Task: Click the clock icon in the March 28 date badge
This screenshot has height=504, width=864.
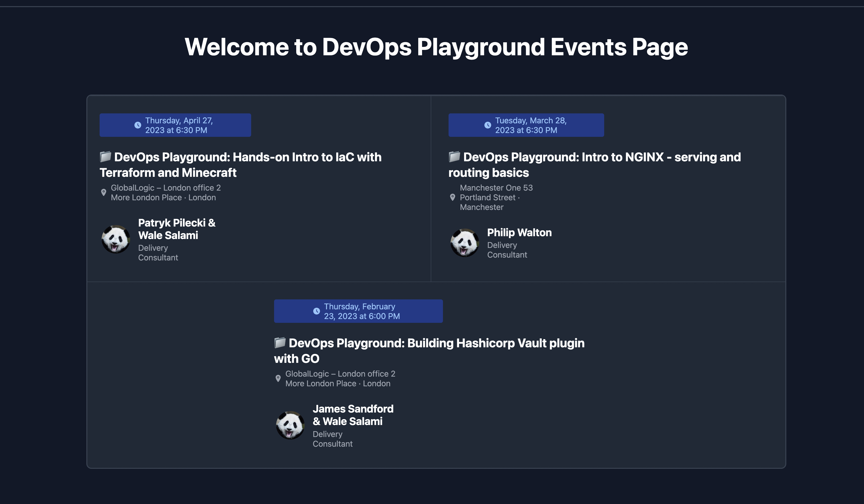Action: (488, 125)
